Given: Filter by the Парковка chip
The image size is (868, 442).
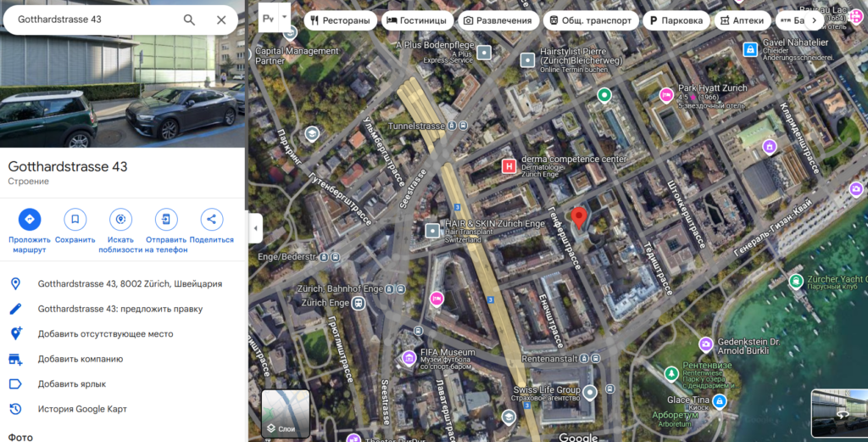Looking at the screenshot, I should (x=676, y=20).
